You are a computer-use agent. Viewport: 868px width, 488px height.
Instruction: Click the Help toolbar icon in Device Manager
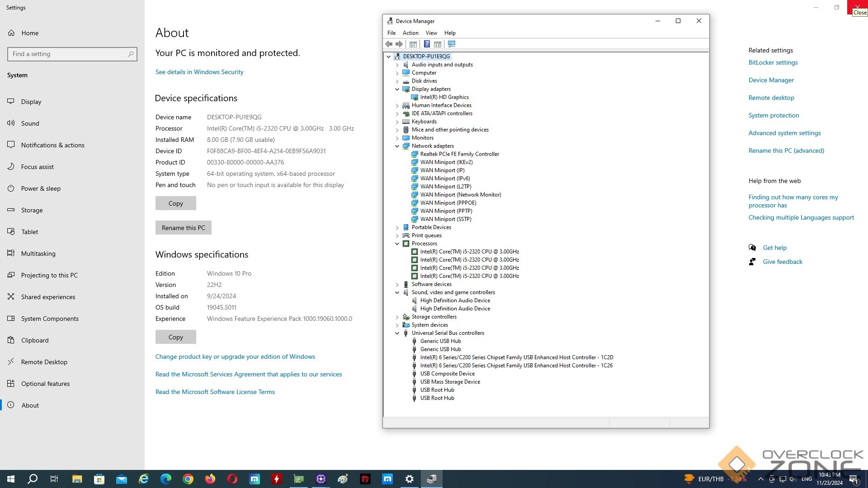click(426, 44)
